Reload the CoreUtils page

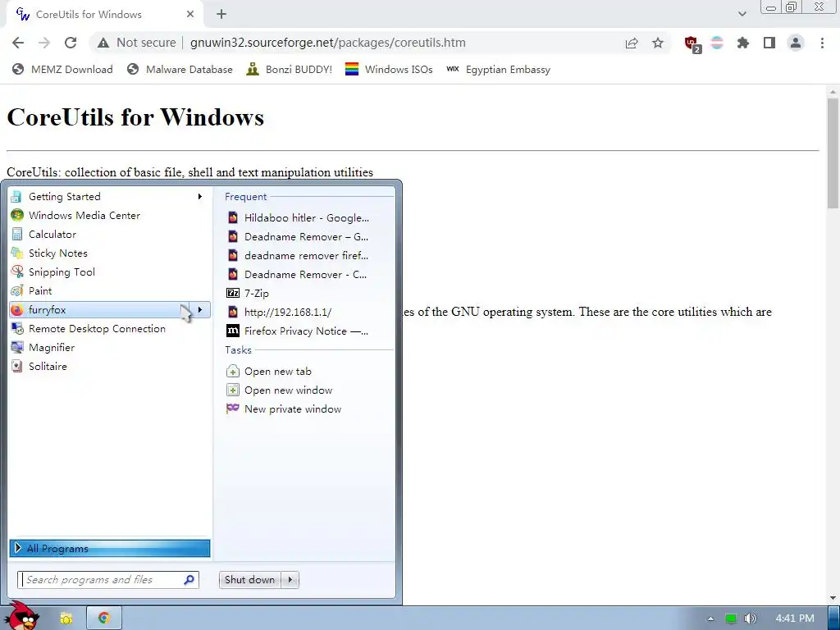point(71,43)
